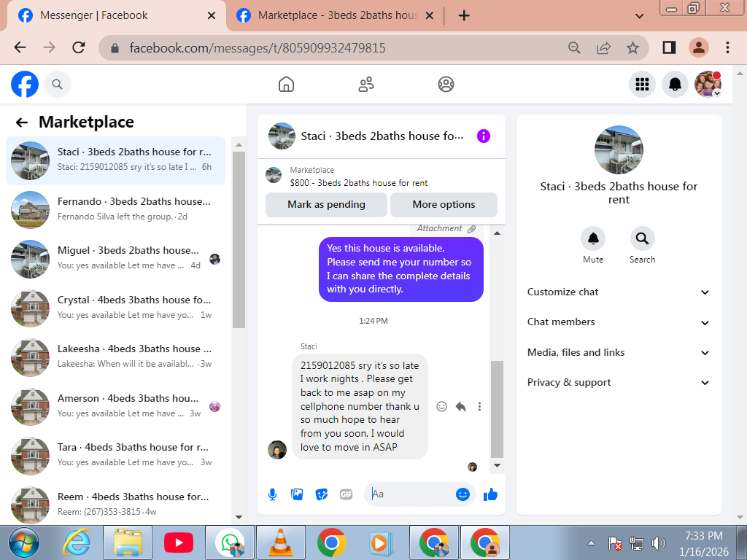Viewport: 747px width, 560px height.
Task: Open Chrome zoom magnifier icon
Action: [574, 47]
